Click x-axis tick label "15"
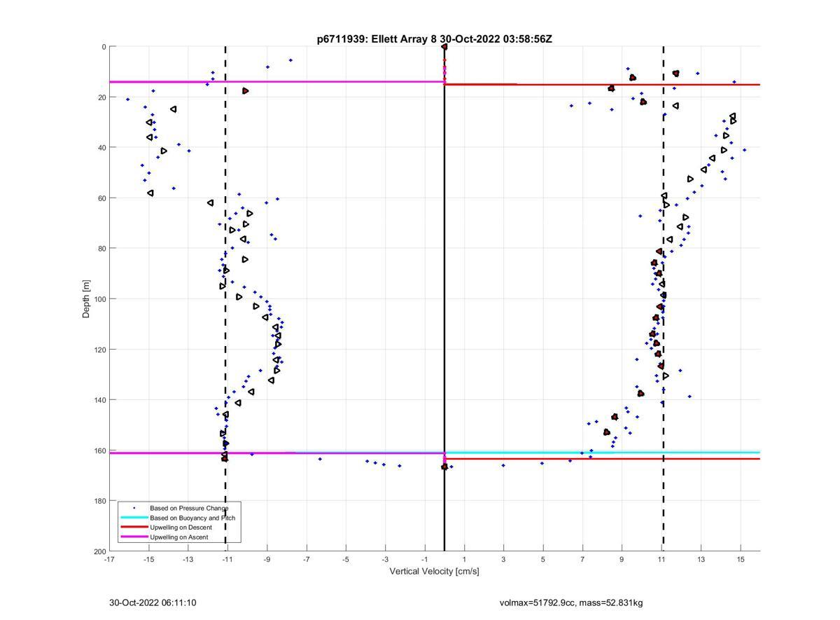 740,559
